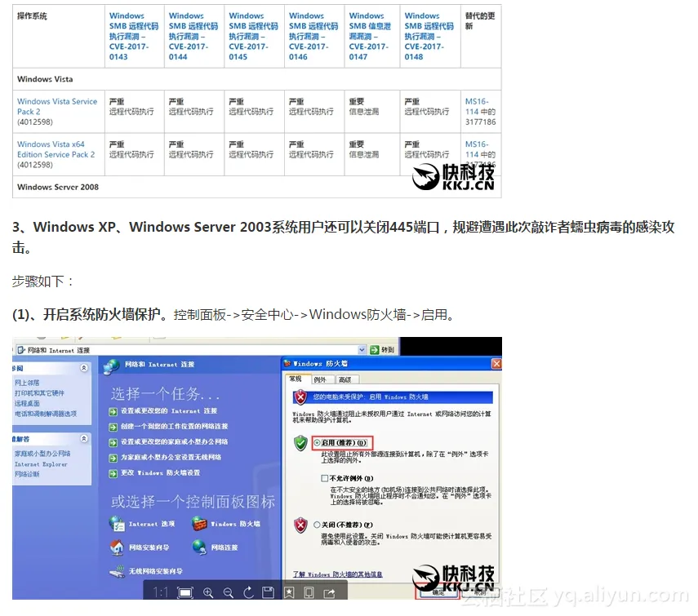The image size is (698, 616).
Task: Open the CVE-2017-0147 信息泄漏 header link
Action: point(370,36)
